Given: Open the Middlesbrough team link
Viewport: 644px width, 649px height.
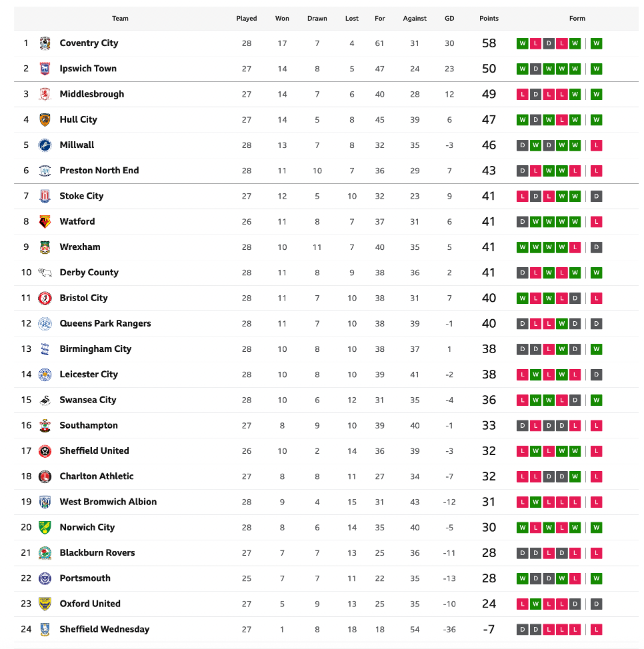Looking at the screenshot, I should (91, 94).
